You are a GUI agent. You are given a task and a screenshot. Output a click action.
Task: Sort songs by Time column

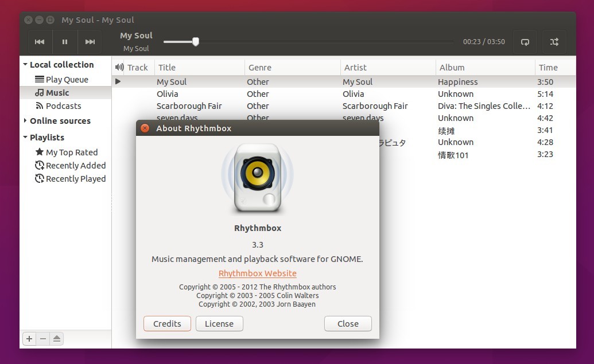556,67
